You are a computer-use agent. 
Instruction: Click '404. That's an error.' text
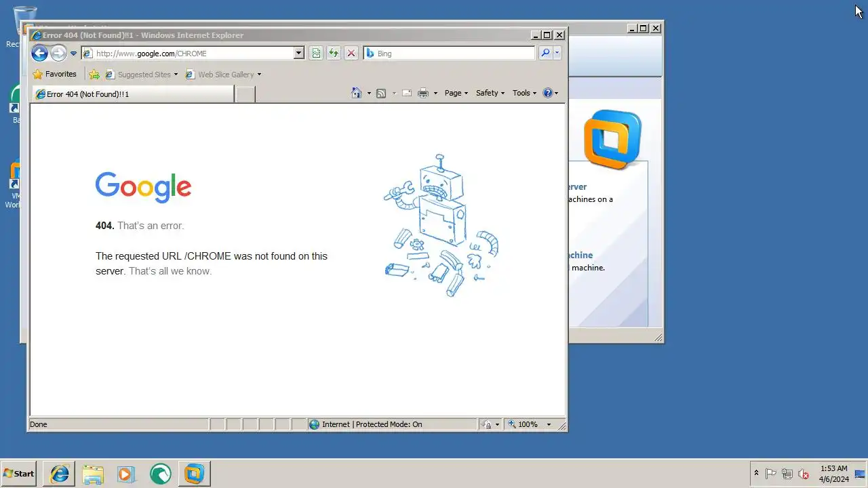(x=140, y=226)
